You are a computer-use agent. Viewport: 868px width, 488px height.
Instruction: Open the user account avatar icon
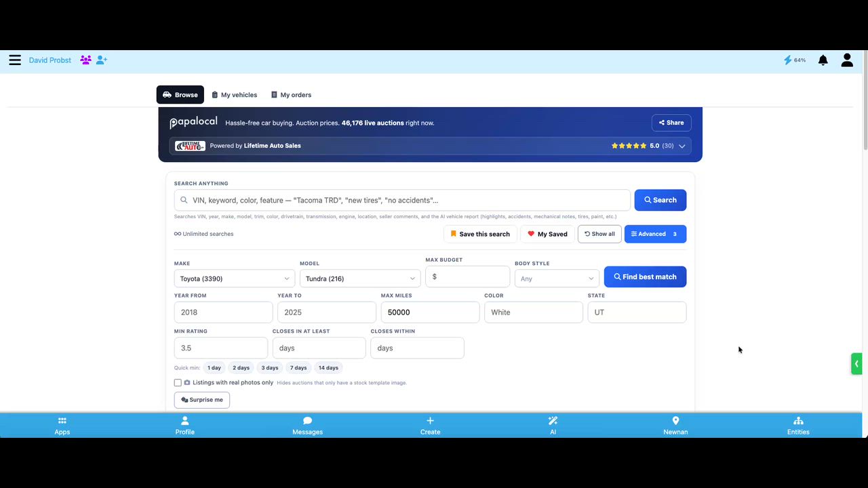847,60
